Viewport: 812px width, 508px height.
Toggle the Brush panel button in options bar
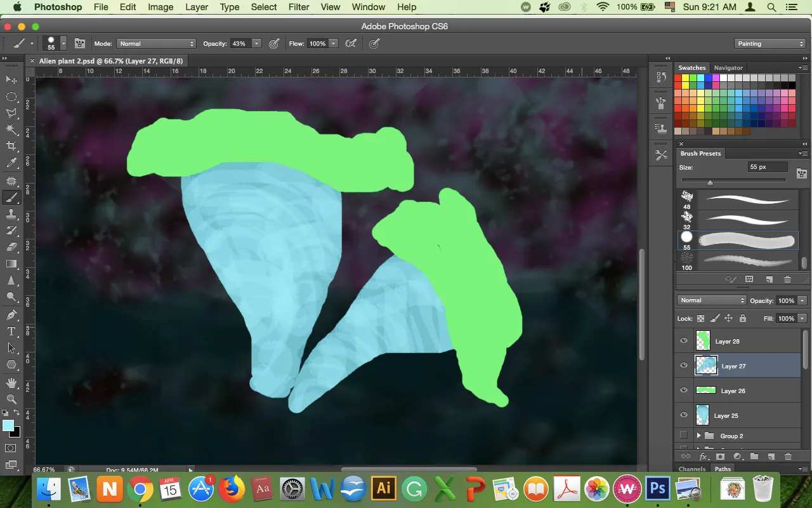80,44
